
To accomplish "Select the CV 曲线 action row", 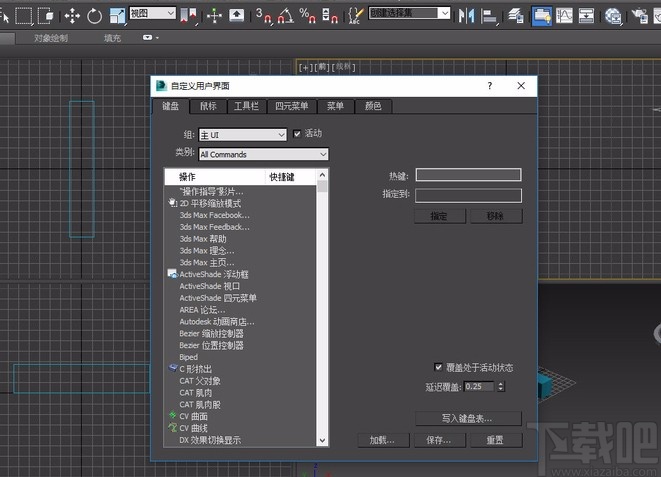I will point(240,428).
